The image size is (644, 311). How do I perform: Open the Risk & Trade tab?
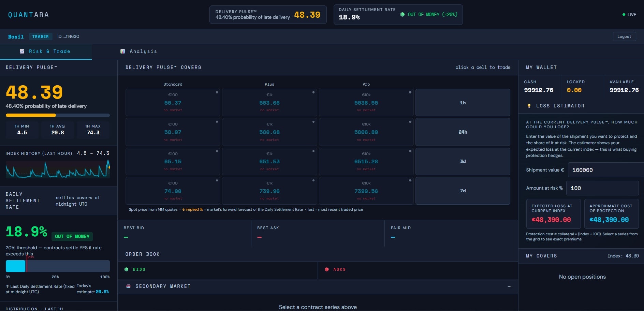[x=46, y=51]
